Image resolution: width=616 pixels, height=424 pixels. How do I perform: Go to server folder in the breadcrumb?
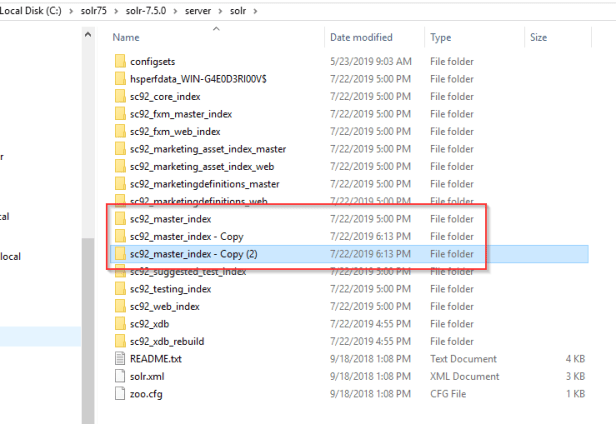point(195,10)
